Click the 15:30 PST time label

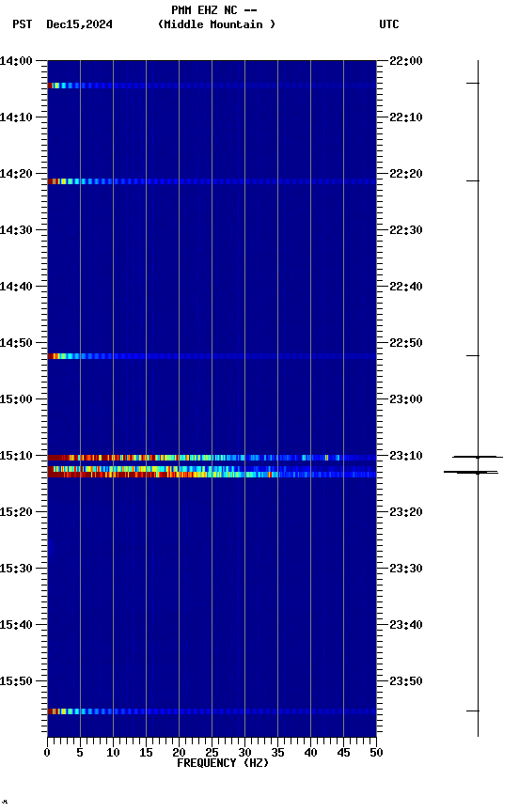pyautogui.click(x=16, y=569)
